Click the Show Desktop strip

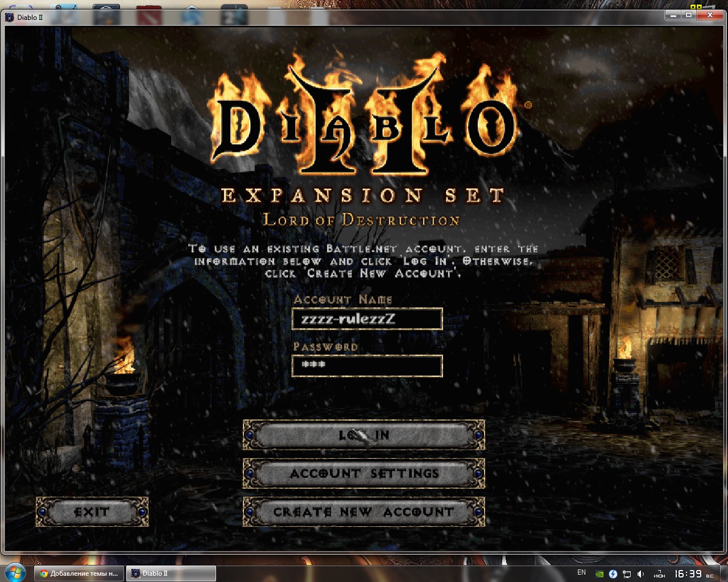tap(724, 573)
